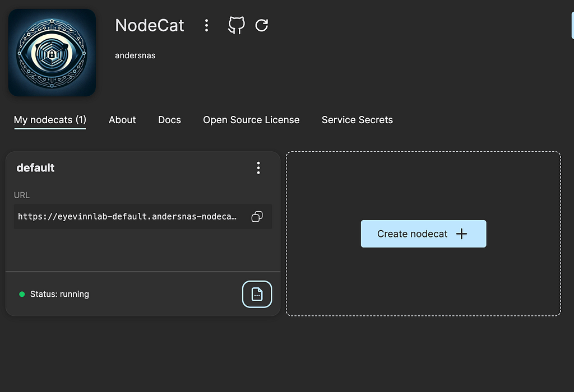Click the NodeCat eye logo thumbnail
Screen dimensions: 574x392
(x=52, y=53)
